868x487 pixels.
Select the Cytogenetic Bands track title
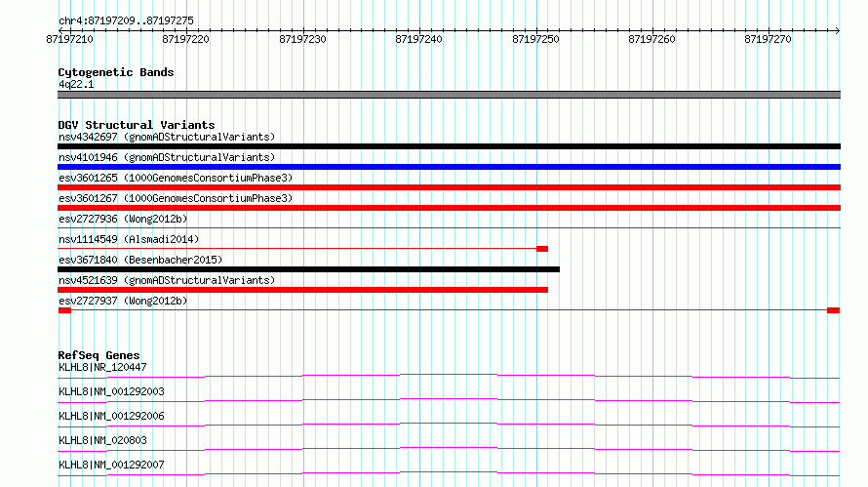(x=116, y=72)
